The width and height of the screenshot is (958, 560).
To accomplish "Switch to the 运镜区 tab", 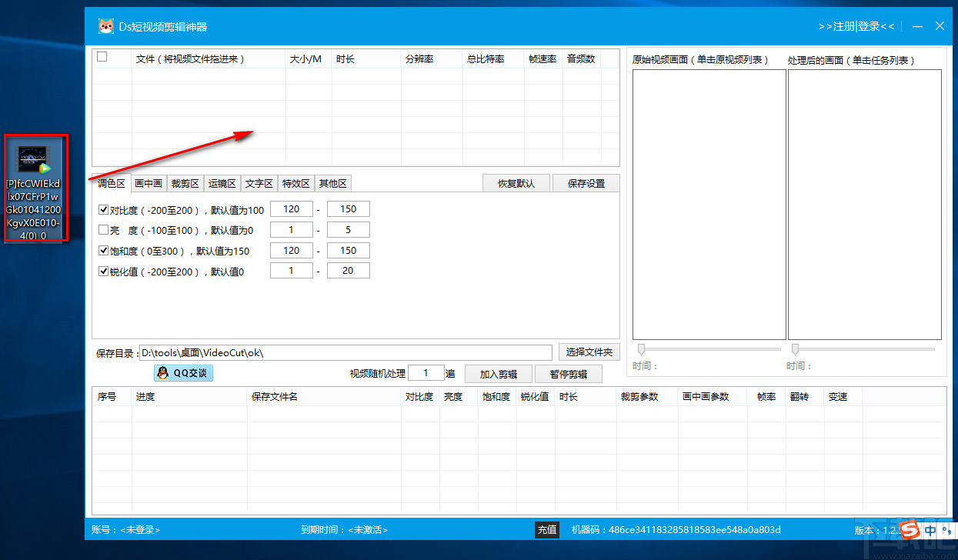I will click(222, 183).
